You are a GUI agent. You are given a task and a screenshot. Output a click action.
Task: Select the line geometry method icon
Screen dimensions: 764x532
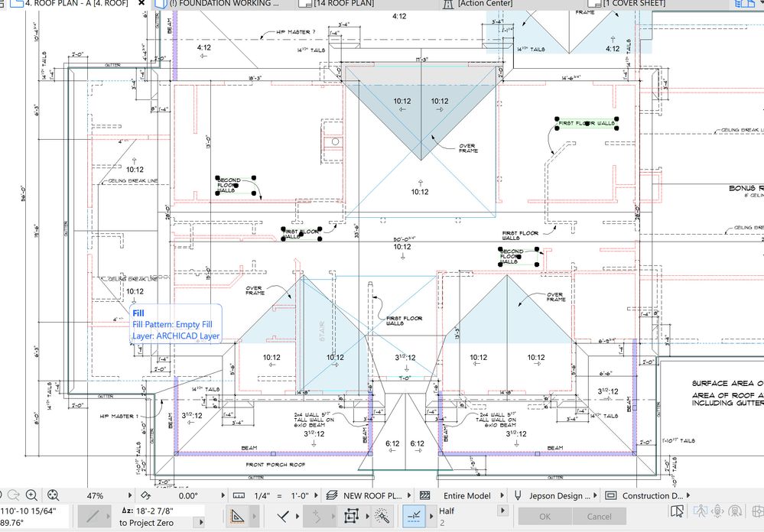tap(93, 517)
